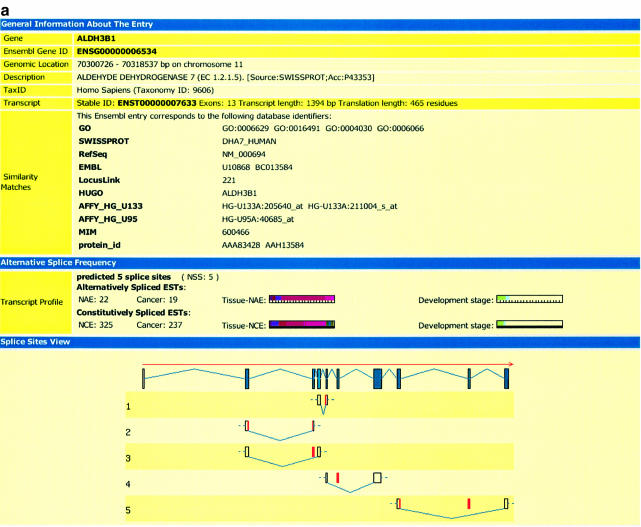641x527 pixels.
Task: Click the NCE Development stage bar
Action: [529, 325]
